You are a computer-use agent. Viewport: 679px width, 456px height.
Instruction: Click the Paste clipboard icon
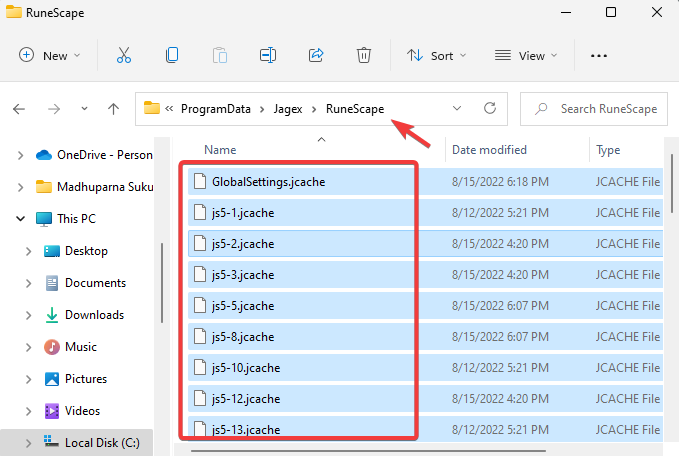click(220, 55)
